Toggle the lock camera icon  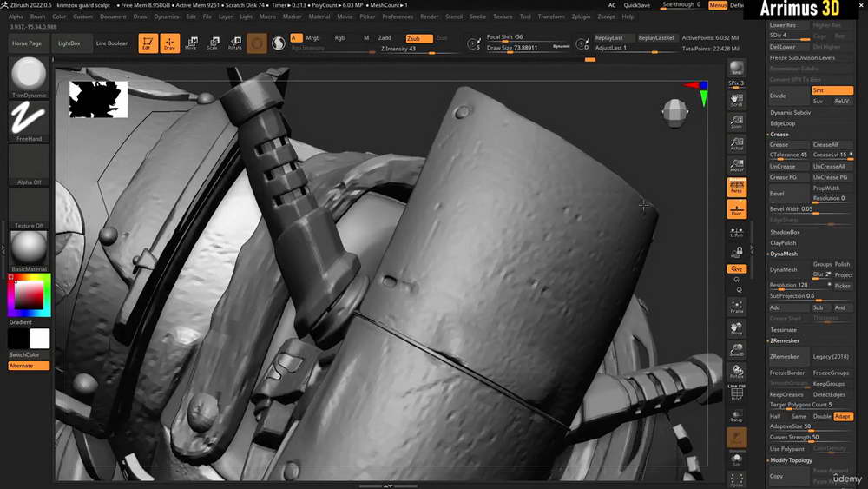736,253
